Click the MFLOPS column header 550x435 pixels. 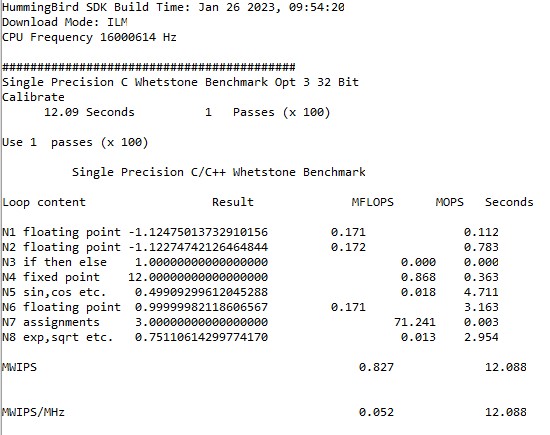coord(373,202)
